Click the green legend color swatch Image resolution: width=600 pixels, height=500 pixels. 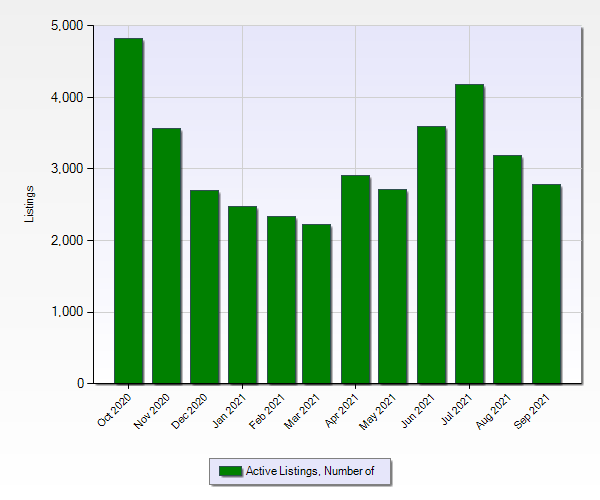click(230, 471)
